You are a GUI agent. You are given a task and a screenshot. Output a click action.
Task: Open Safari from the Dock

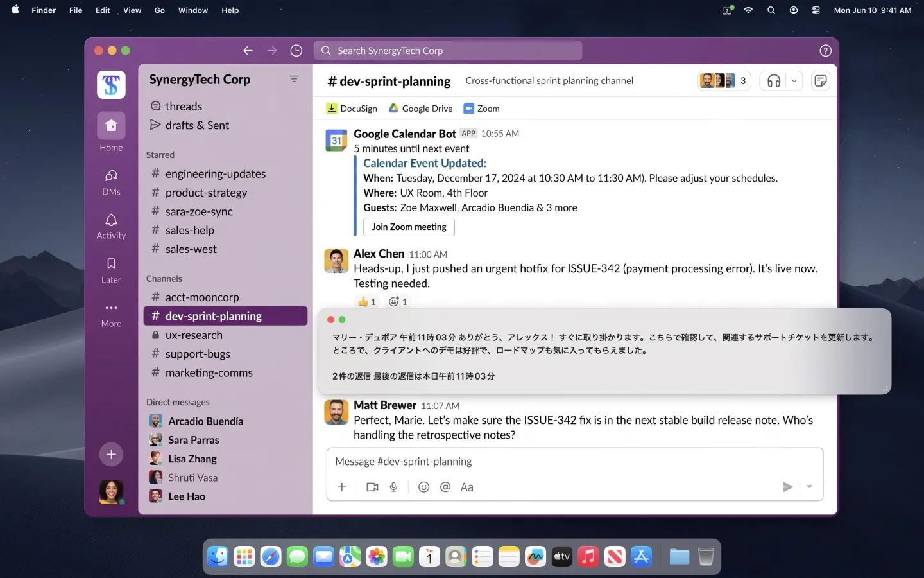(271, 556)
